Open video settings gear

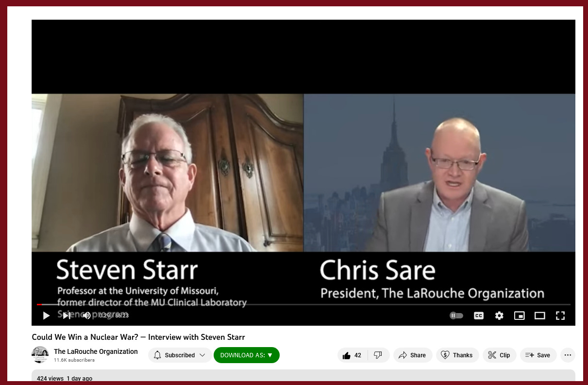pos(499,315)
